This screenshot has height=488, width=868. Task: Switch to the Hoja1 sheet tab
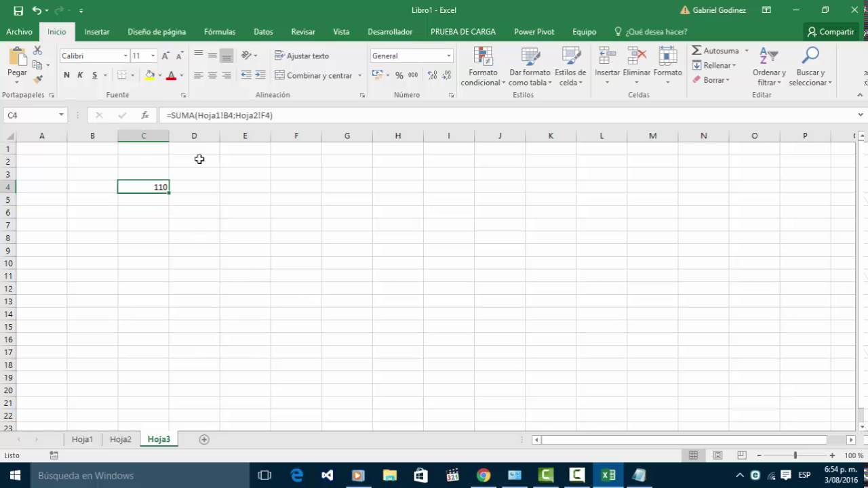click(82, 439)
